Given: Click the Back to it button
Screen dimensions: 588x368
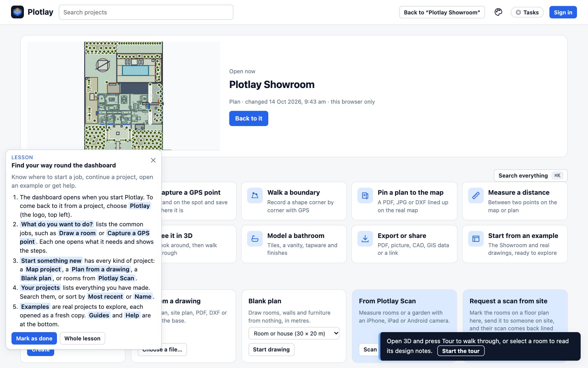Looking at the screenshot, I should click(249, 118).
